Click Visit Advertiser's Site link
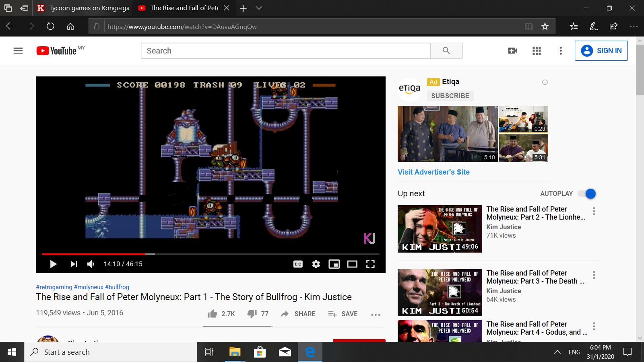 pyautogui.click(x=433, y=172)
